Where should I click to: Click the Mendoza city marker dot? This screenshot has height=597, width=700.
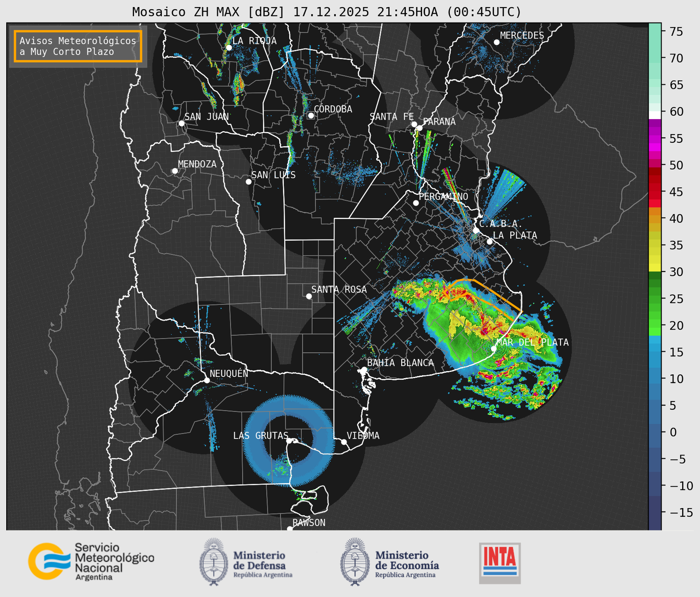[x=175, y=171]
